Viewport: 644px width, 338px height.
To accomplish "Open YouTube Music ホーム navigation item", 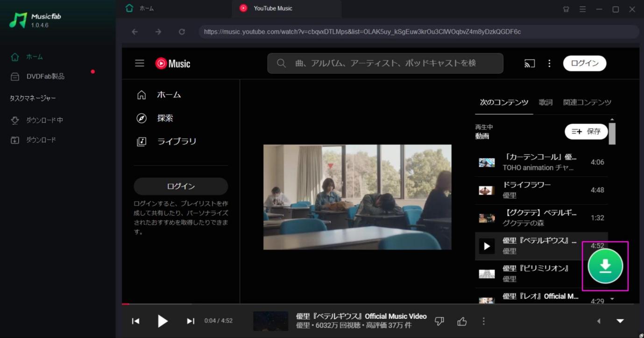I will point(159,95).
